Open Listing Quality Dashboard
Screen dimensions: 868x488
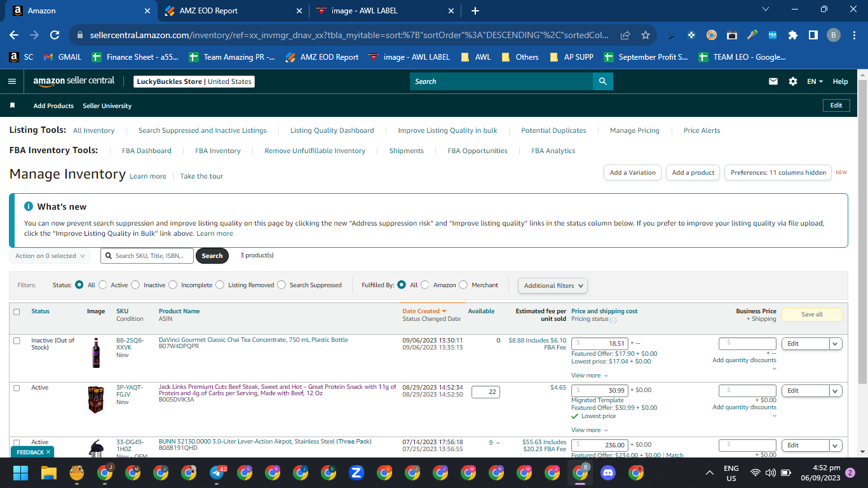332,131
